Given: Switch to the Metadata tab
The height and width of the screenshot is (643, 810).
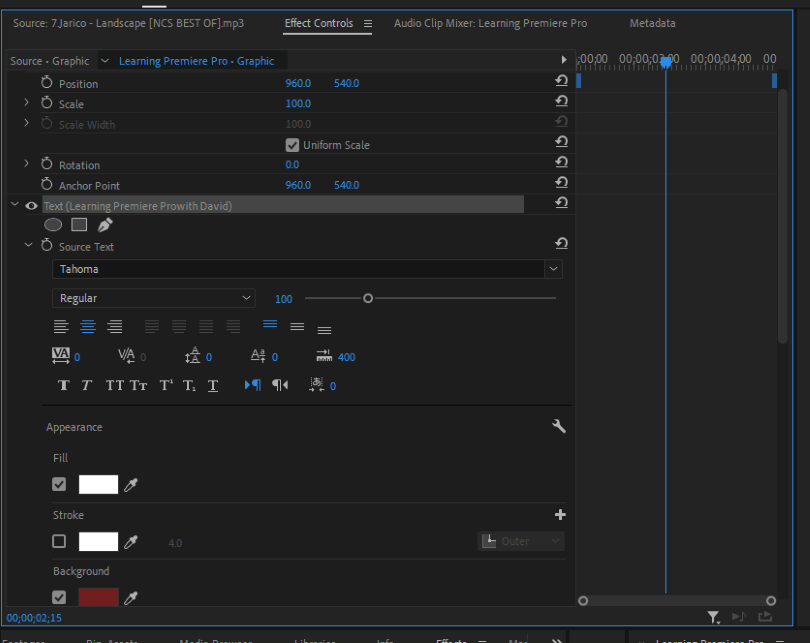Looking at the screenshot, I should tap(652, 23).
